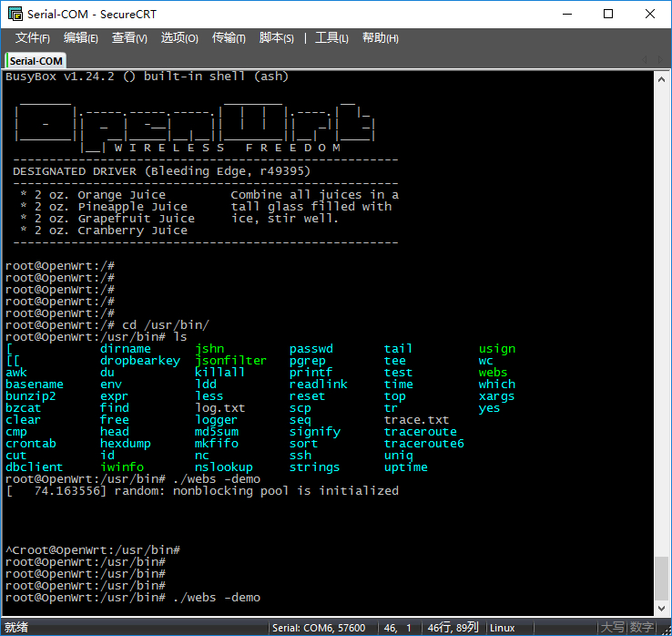Image resolution: width=672 pixels, height=636 pixels.
Task: Open the 文件(F) menu
Action: [x=32, y=37]
